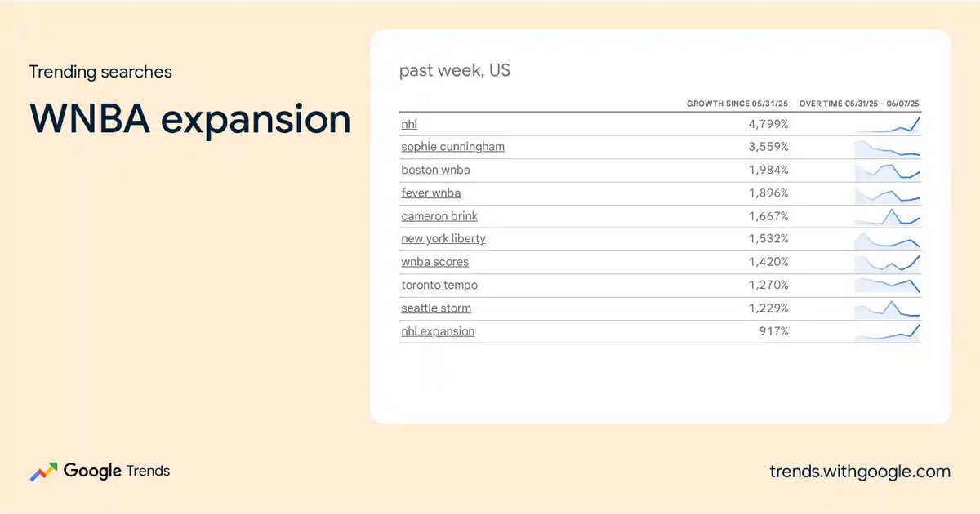Open the nhl search term link
This screenshot has width=980, height=514.
pyautogui.click(x=409, y=124)
